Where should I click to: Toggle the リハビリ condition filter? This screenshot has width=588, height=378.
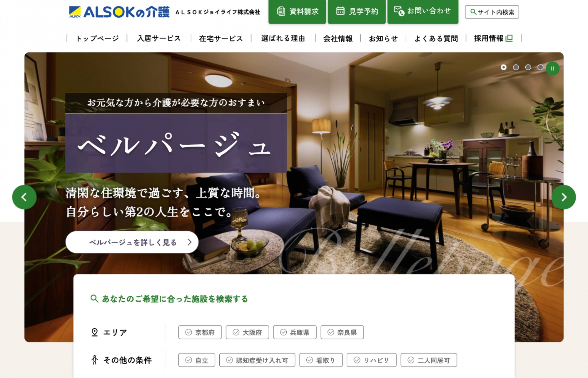[372, 360]
